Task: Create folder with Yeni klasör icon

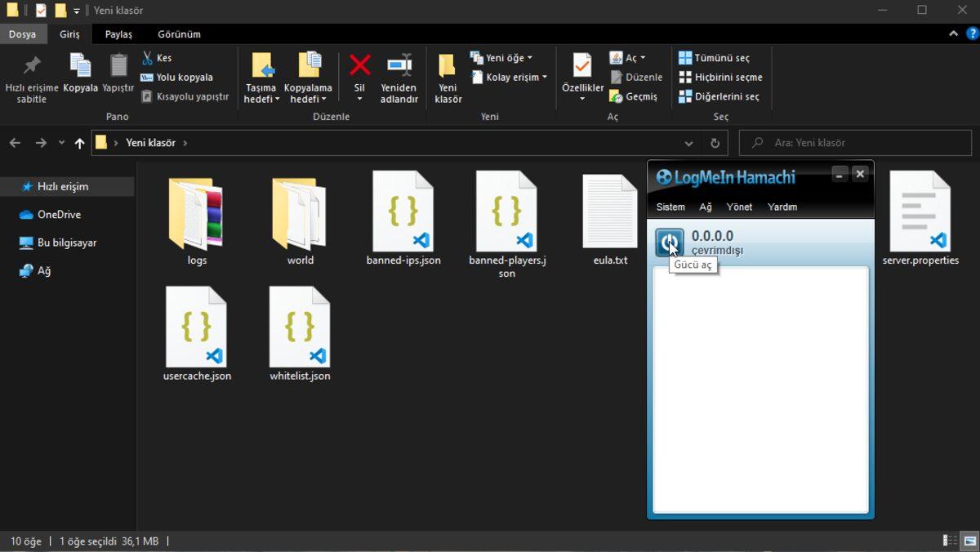Action: [x=448, y=66]
